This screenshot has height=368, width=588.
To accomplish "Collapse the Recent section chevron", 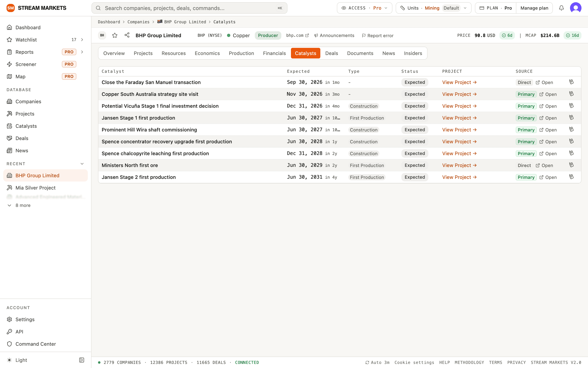I will [82, 164].
